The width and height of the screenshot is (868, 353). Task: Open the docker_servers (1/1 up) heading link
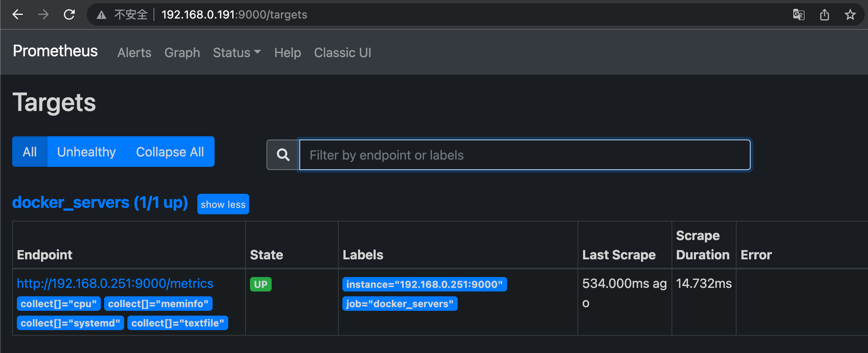[100, 203]
